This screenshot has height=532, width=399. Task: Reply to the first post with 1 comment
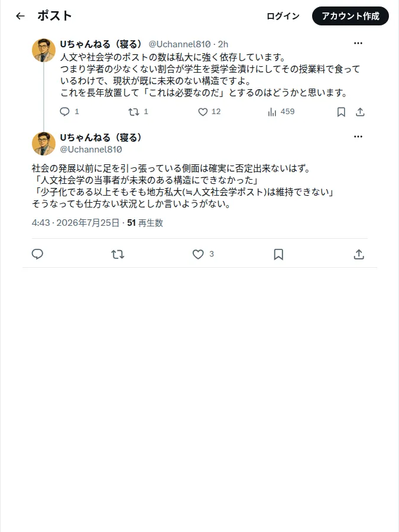tap(69, 112)
